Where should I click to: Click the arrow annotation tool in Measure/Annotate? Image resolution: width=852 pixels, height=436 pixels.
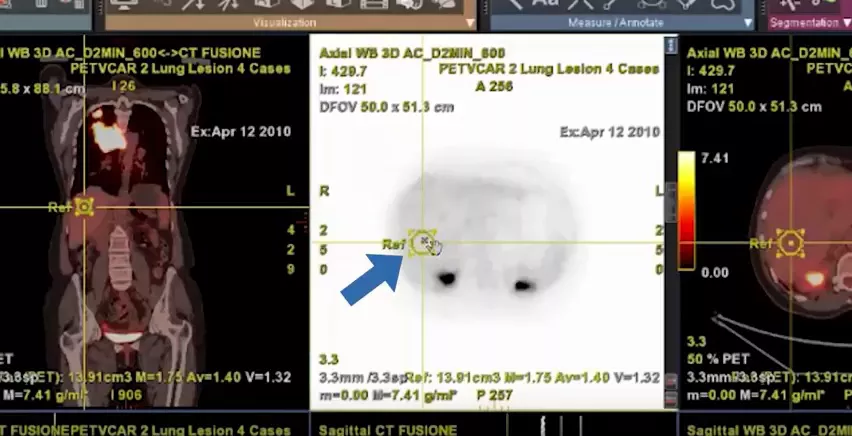pyautogui.click(x=516, y=4)
